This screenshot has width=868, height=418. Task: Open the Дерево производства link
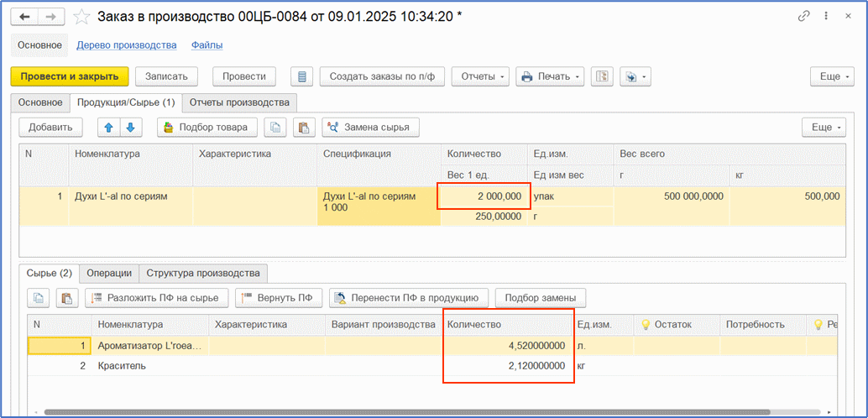126,45
